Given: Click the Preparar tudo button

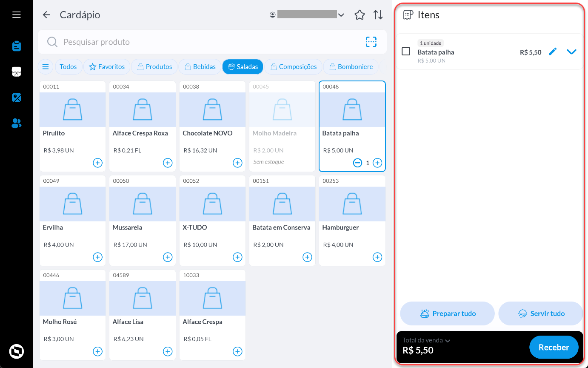Looking at the screenshot, I should pyautogui.click(x=447, y=313).
